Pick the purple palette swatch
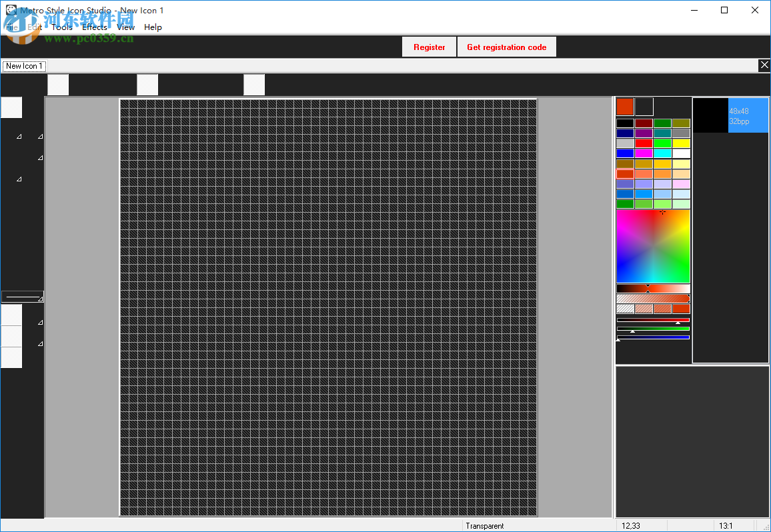The height and width of the screenshot is (532, 771). [644, 133]
